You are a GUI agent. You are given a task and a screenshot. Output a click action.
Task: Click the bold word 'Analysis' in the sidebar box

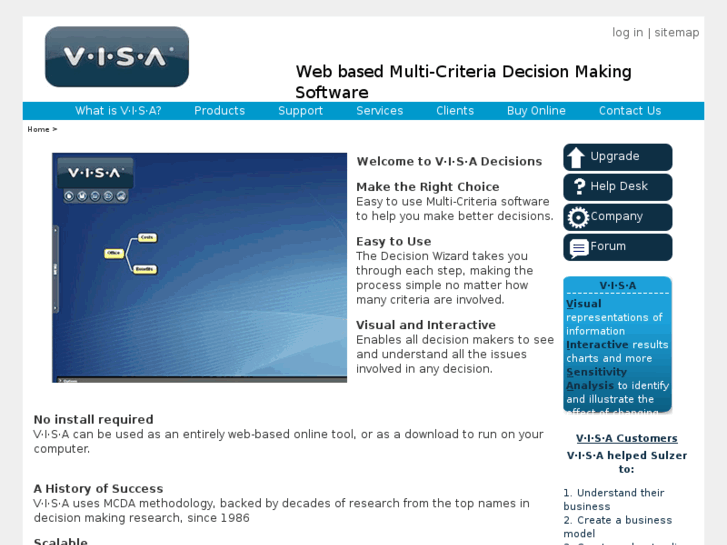[x=590, y=385]
